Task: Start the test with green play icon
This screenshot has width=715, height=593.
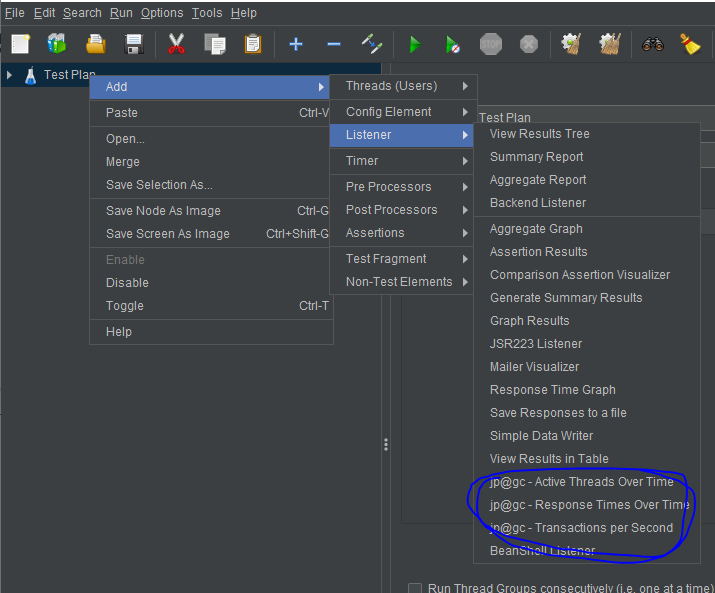Action: [415, 44]
